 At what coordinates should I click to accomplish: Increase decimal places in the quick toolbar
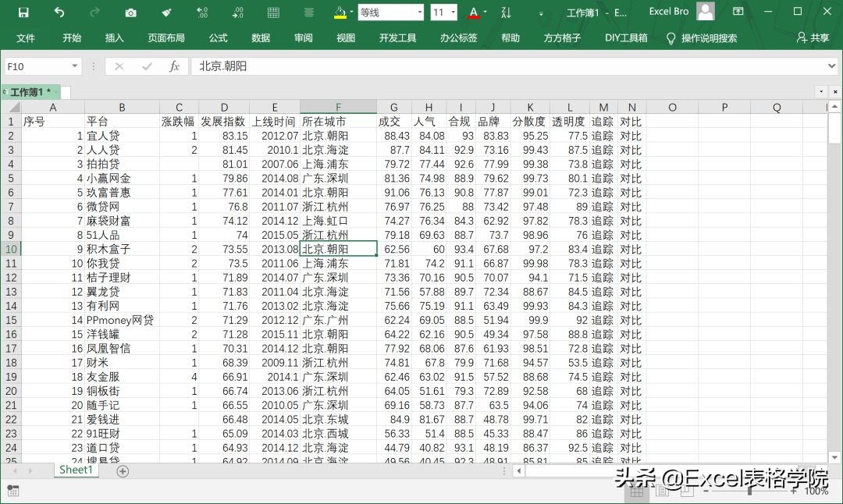(202, 12)
